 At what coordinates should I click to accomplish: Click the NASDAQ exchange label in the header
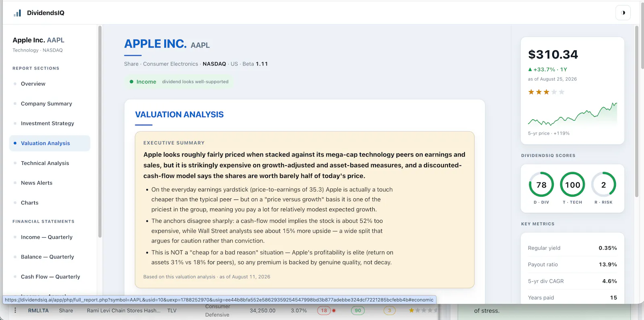[x=214, y=64]
